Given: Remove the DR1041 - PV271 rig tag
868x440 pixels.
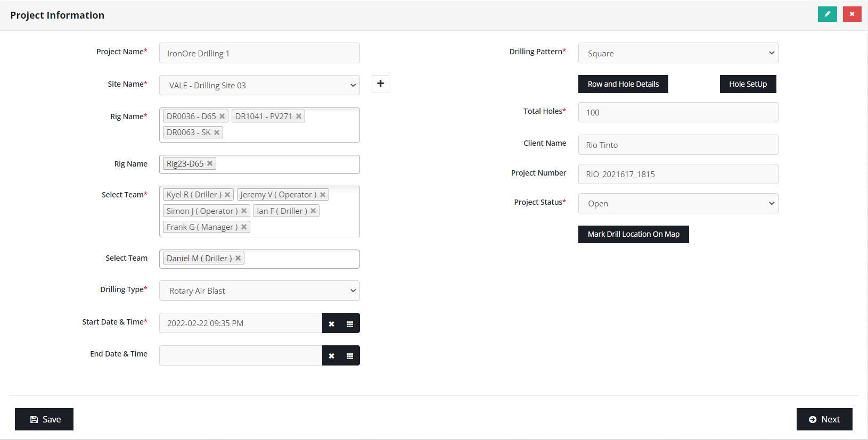Looking at the screenshot, I should point(299,117).
